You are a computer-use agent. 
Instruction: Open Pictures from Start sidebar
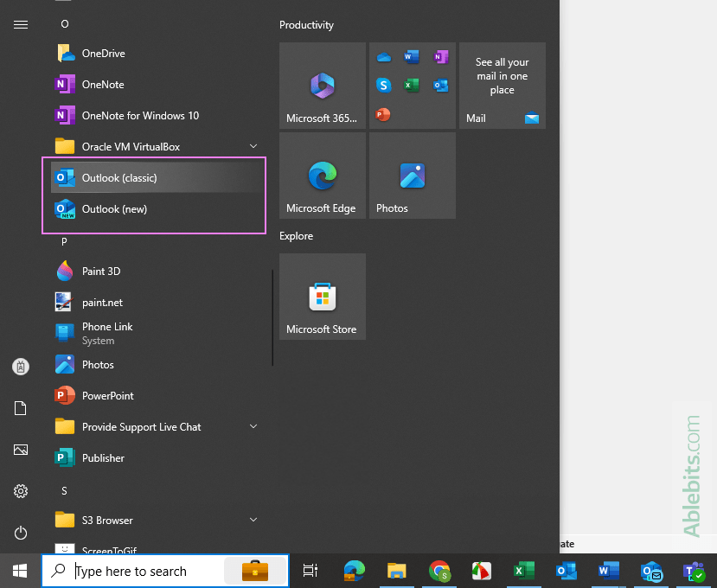[21, 450]
